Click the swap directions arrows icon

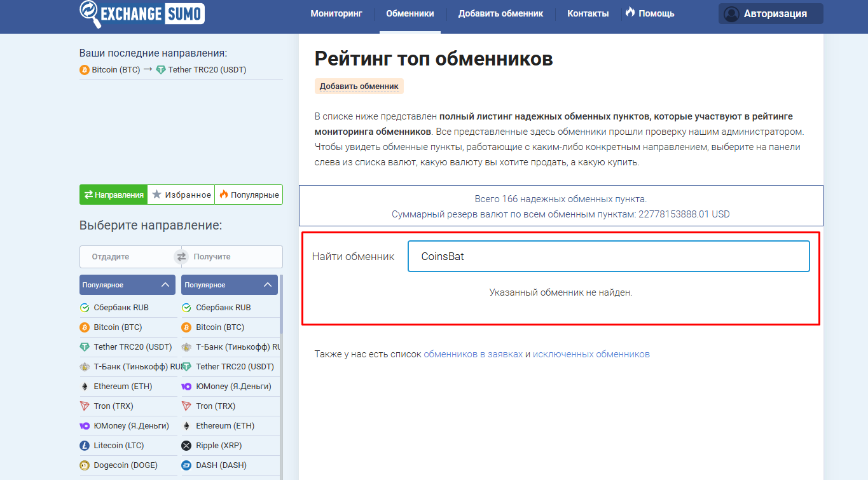click(x=181, y=257)
